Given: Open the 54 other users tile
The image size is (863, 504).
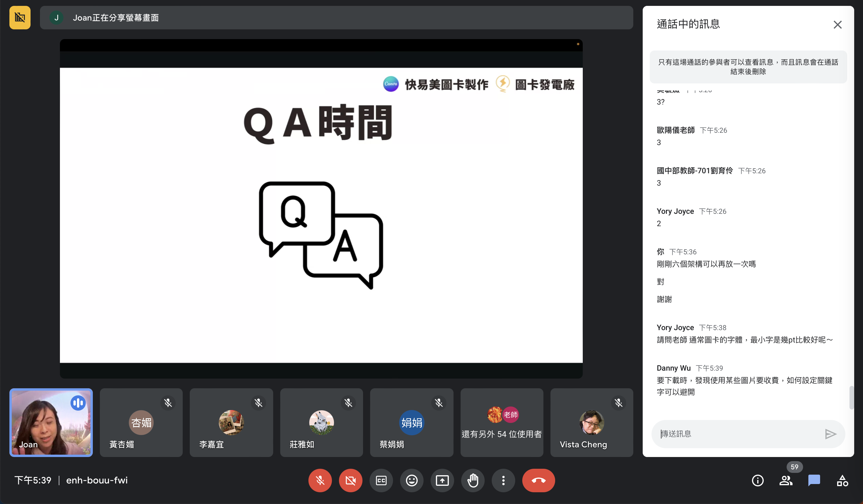Looking at the screenshot, I should (x=502, y=422).
